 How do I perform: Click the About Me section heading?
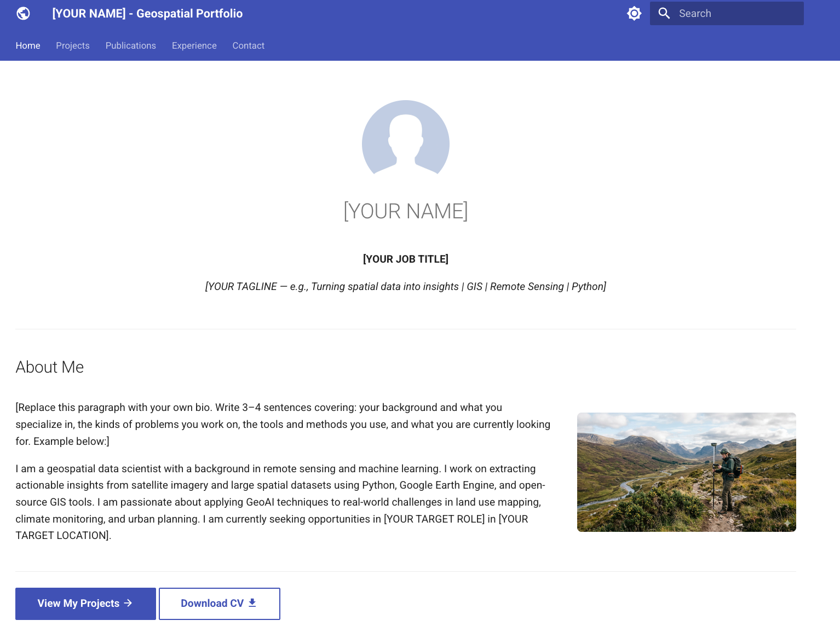(50, 367)
